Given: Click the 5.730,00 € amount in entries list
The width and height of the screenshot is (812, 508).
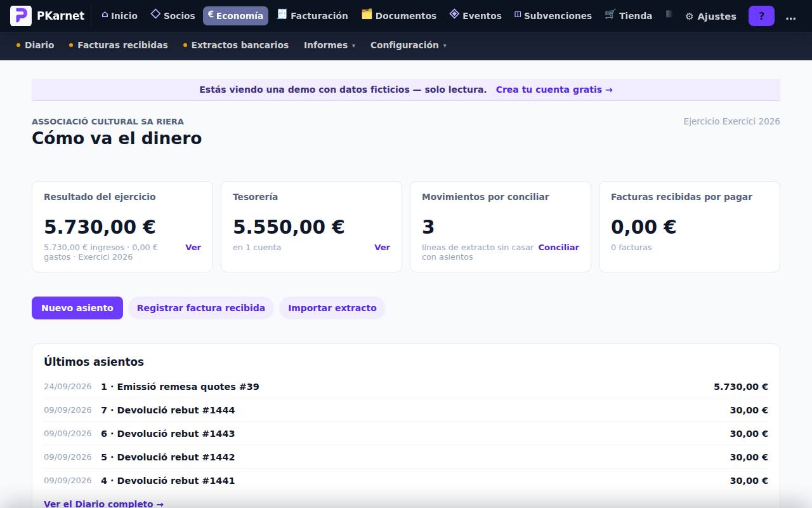Looking at the screenshot, I should tap(741, 387).
